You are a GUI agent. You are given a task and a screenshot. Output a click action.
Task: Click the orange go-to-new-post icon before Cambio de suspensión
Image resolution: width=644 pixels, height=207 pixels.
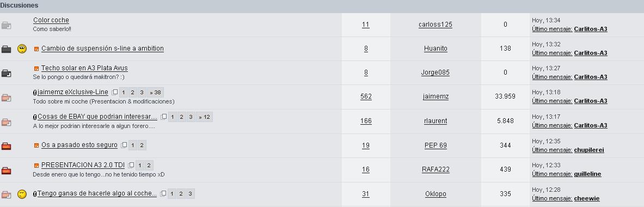[x=36, y=49]
